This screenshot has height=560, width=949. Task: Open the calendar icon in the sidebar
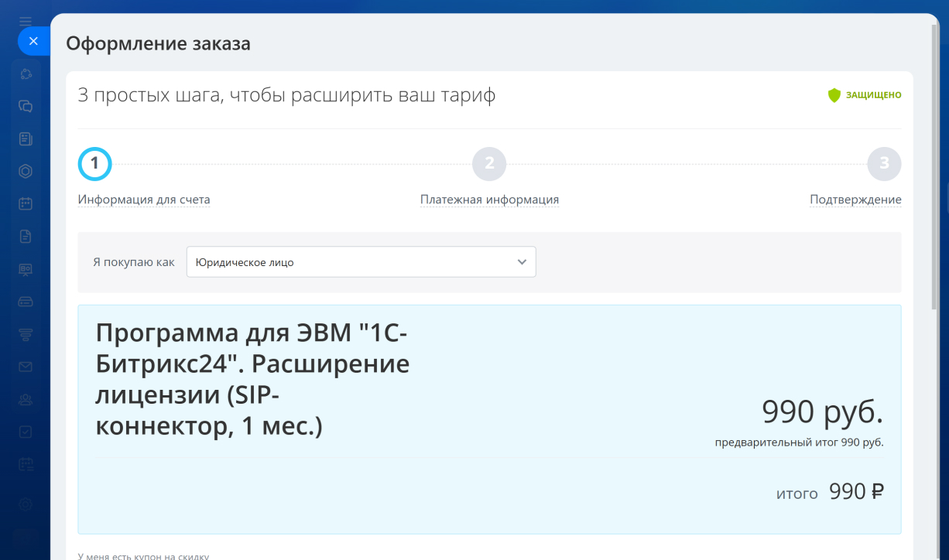(26, 204)
